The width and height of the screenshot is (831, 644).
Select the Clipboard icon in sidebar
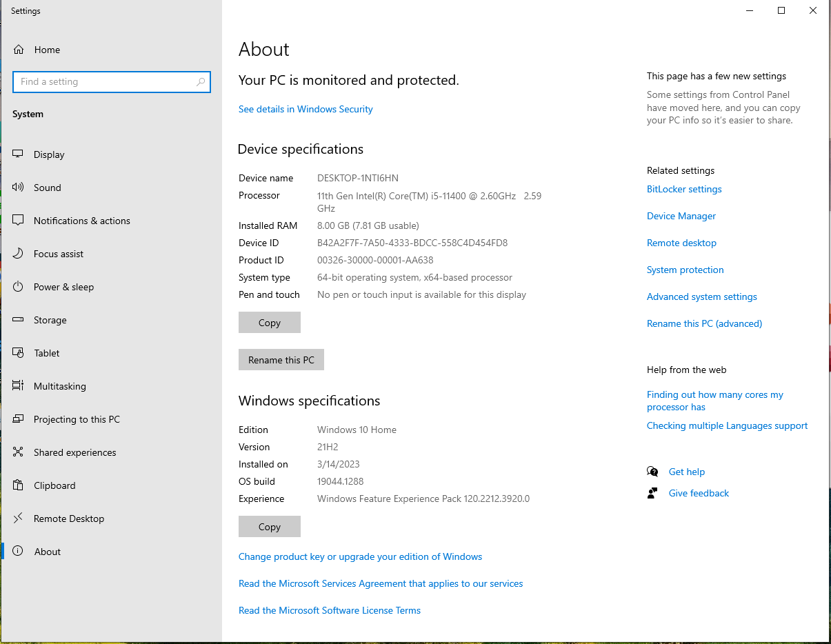(19, 485)
